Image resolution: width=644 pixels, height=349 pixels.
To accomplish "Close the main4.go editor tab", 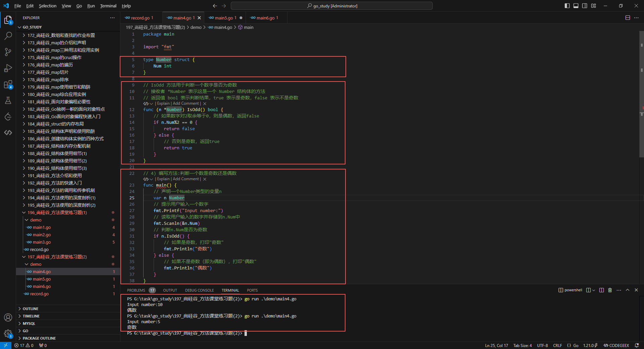I will (x=199, y=18).
